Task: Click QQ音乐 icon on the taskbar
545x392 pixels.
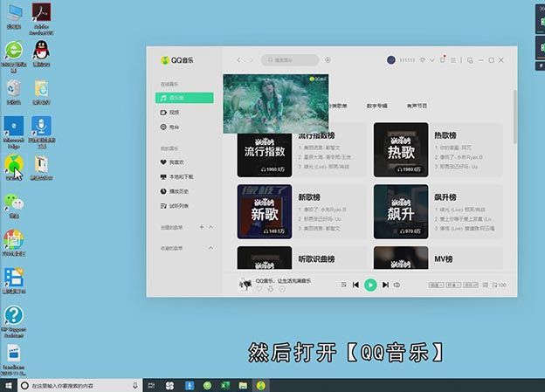Action: [261, 385]
